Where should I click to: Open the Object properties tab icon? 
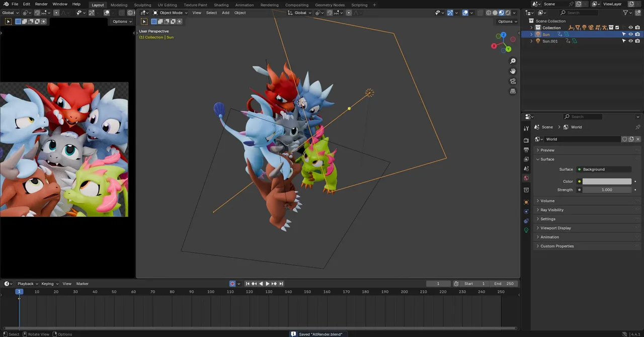point(526,202)
